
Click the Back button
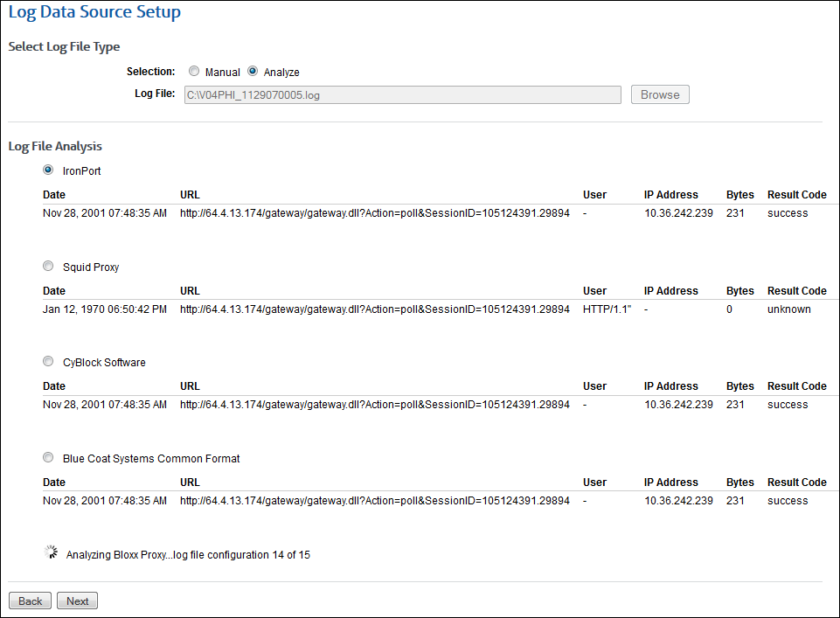(x=30, y=601)
